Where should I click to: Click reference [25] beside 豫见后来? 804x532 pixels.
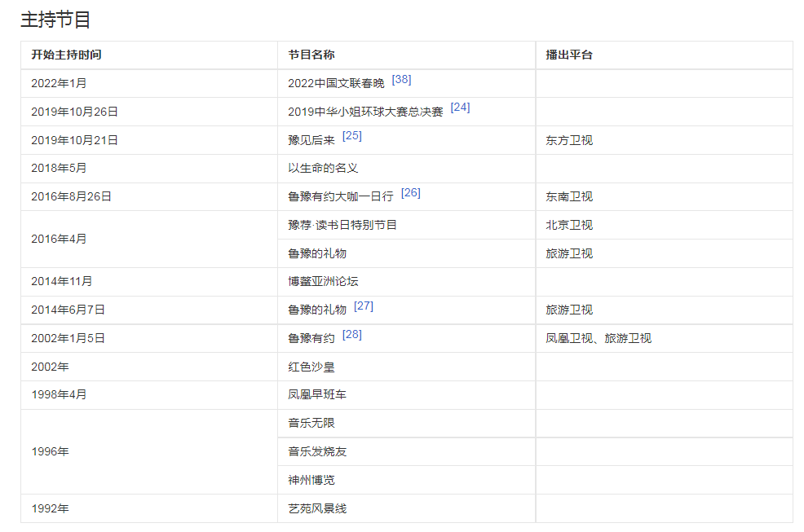351,136
